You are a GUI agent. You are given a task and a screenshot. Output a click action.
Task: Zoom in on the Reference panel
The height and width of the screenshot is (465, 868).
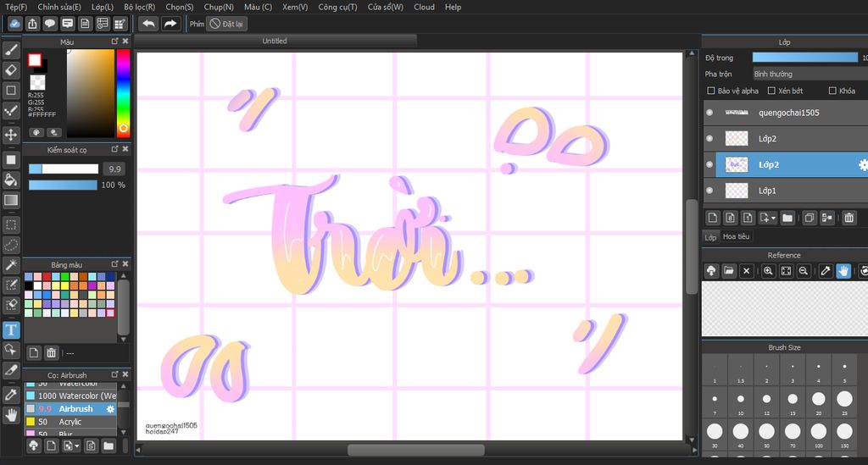pyautogui.click(x=768, y=271)
